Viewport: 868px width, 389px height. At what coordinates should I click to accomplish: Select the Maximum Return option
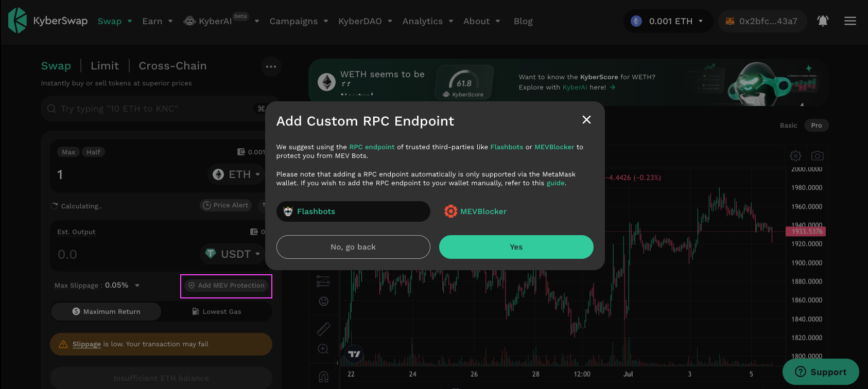106,311
